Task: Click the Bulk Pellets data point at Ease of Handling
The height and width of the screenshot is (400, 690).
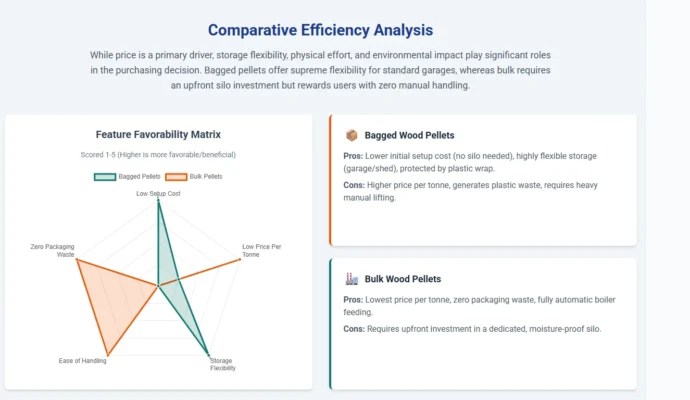Action: [107, 354]
